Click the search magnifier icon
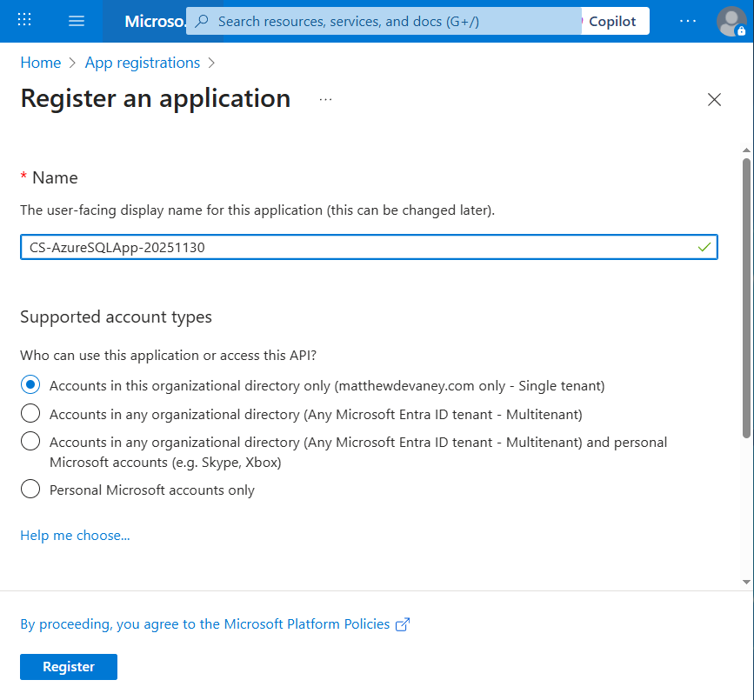This screenshot has width=754, height=700. [203, 21]
